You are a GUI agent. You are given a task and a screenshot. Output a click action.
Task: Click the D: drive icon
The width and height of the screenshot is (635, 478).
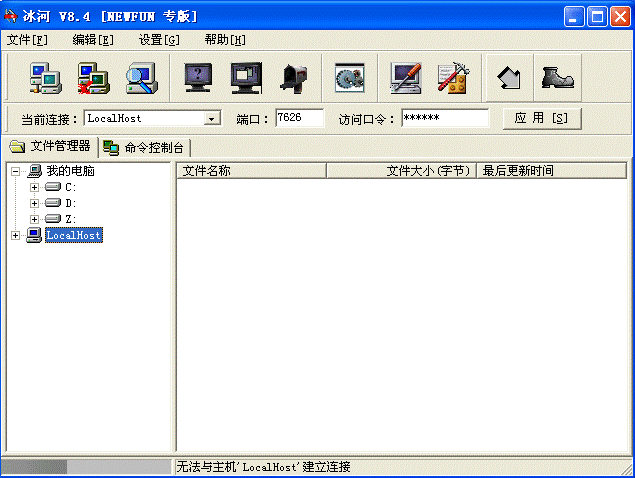click(x=53, y=203)
